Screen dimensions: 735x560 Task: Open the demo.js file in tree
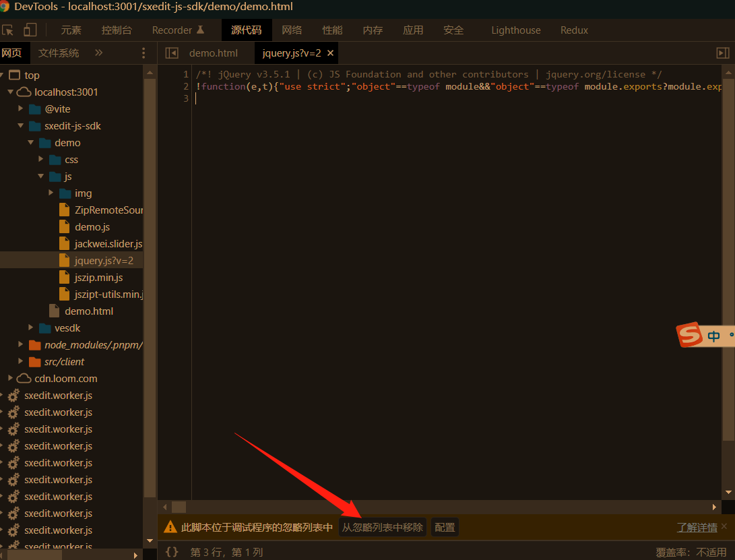pyautogui.click(x=92, y=227)
